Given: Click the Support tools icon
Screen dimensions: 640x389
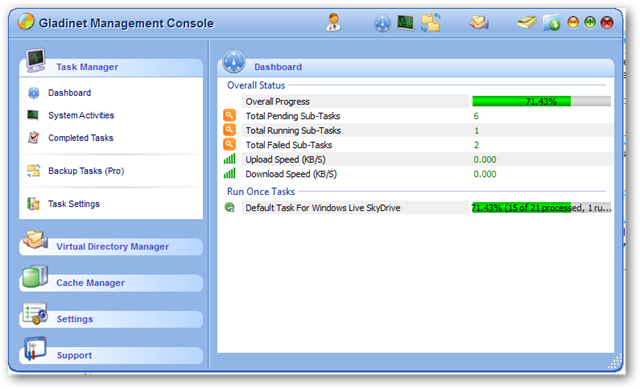Looking at the screenshot, I should 35,349.
